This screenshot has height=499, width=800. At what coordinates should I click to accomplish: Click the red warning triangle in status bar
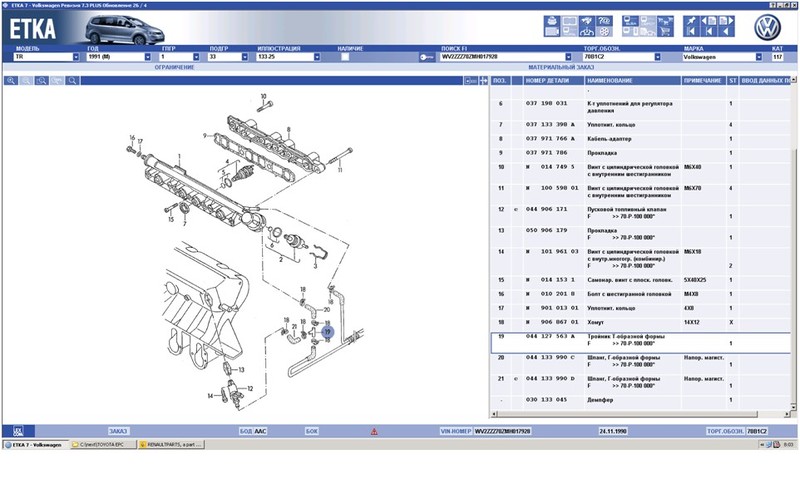(373, 431)
